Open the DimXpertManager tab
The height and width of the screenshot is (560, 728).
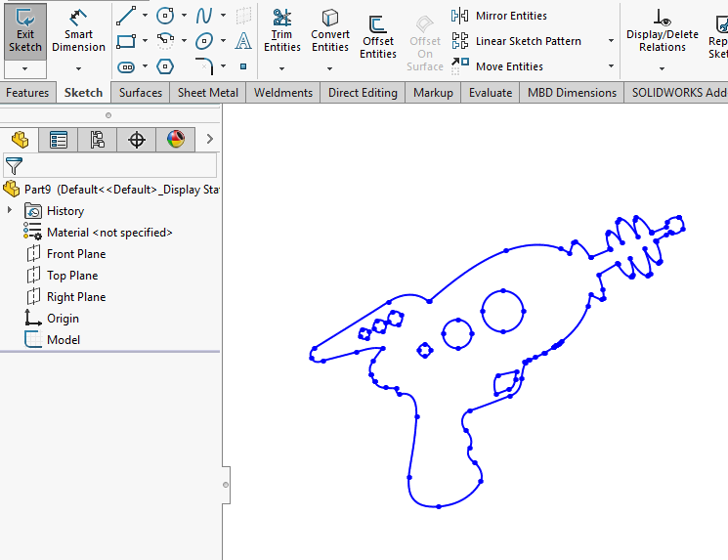[137, 140]
